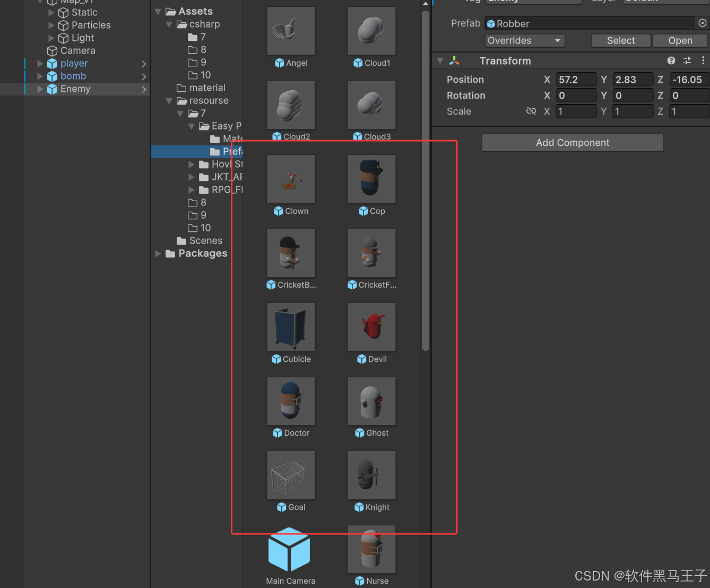Select the Angel prefab thumbnail
The height and width of the screenshot is (588, 710).
click(x=291, y=31)
